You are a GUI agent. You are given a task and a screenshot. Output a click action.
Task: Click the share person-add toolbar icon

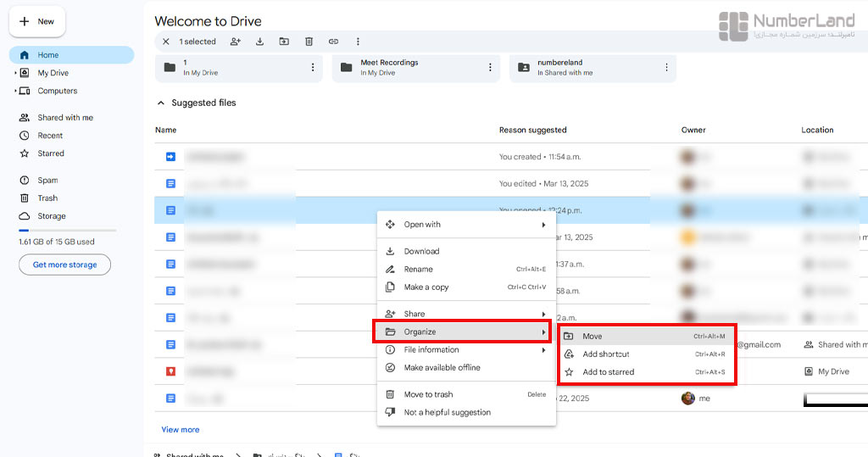click(236, 42)
